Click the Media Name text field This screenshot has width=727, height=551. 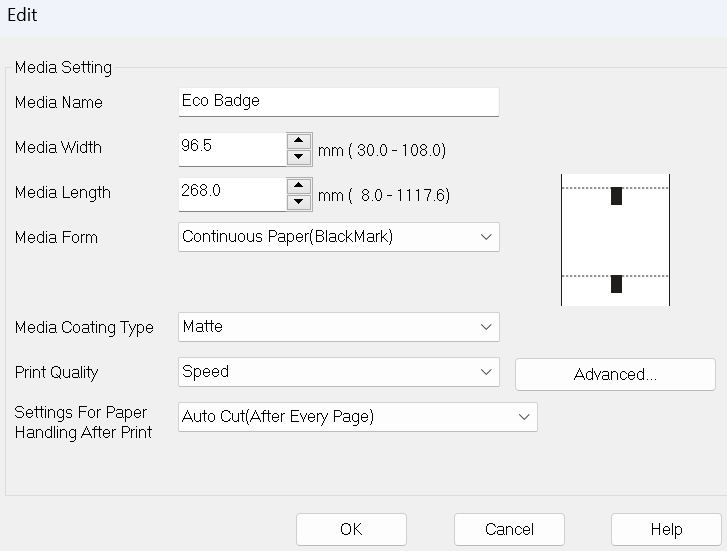pos(337,101)
